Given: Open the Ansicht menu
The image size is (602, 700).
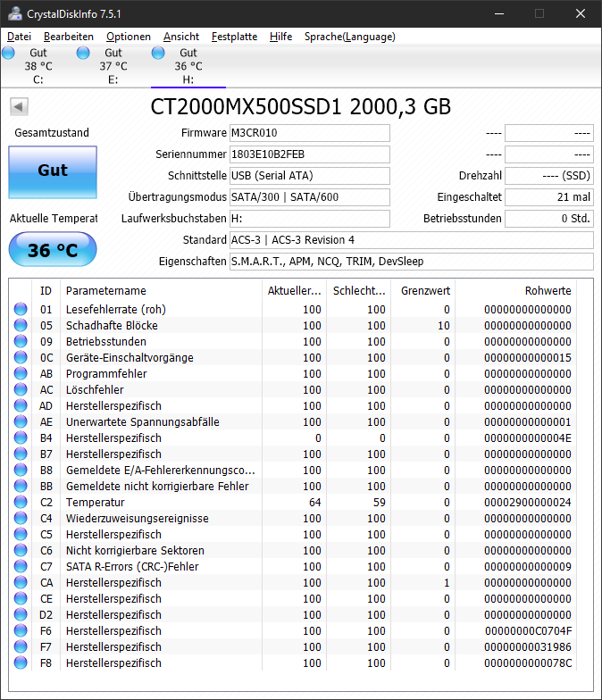Looking at the screenshot, I should (180, 37).
